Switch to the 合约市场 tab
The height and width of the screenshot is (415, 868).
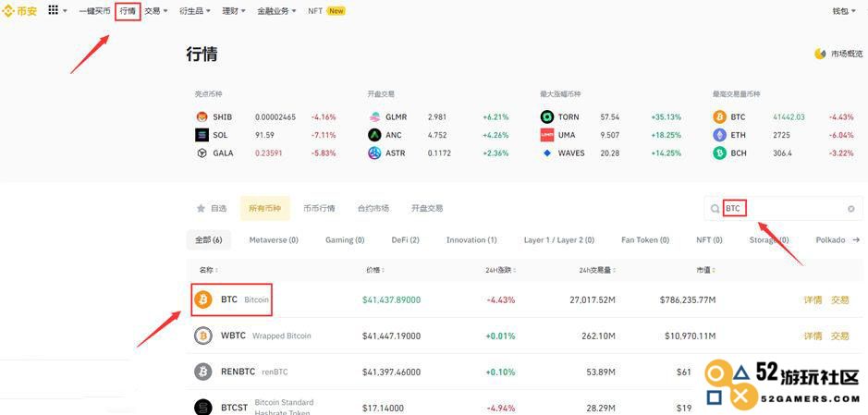pos(373,209)
